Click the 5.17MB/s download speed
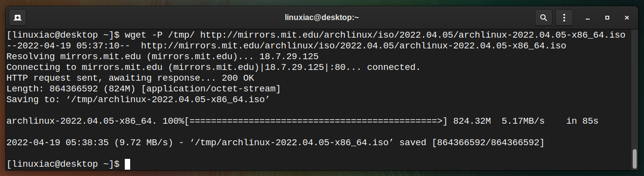 pos(523,121)
